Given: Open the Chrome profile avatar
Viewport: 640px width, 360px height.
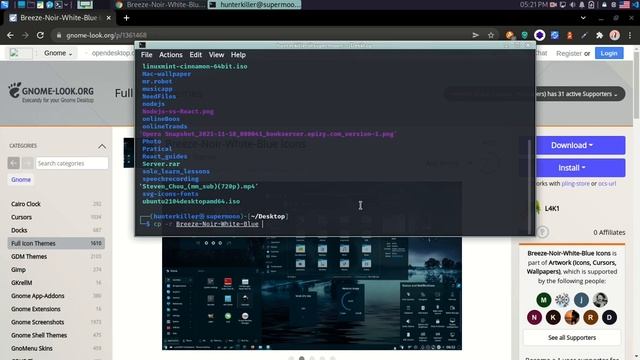Looking at the screenshot, I should pos(614,36).
